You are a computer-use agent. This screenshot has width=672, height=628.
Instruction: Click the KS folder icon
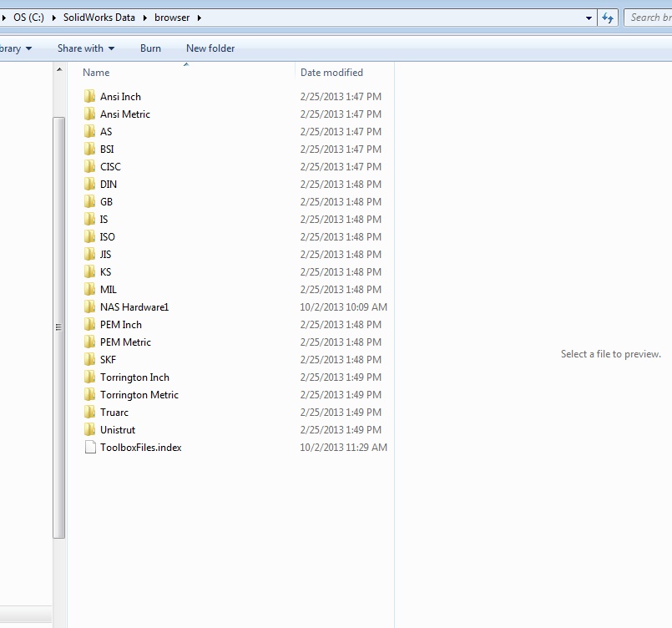[x=89, y=271]
